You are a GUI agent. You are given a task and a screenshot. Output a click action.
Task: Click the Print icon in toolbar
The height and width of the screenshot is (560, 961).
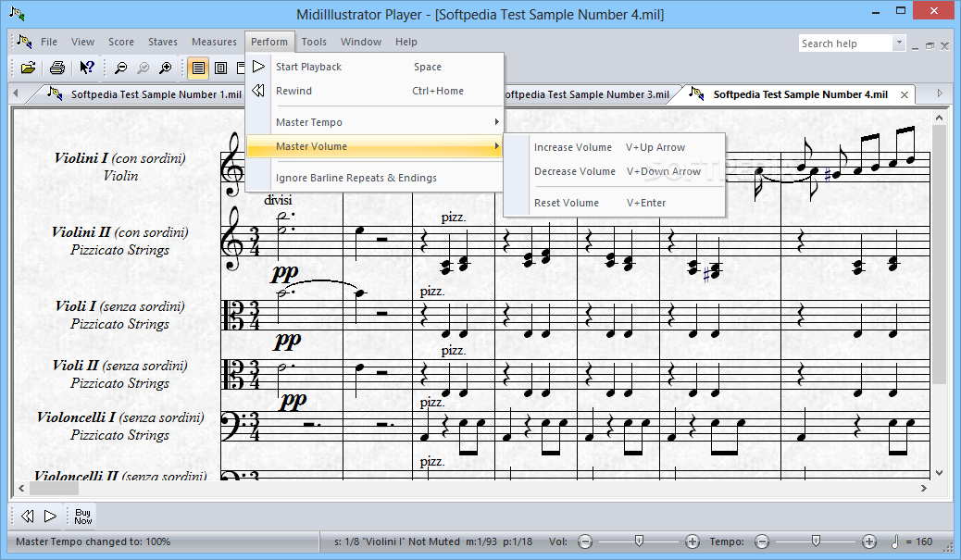point(57,68)
